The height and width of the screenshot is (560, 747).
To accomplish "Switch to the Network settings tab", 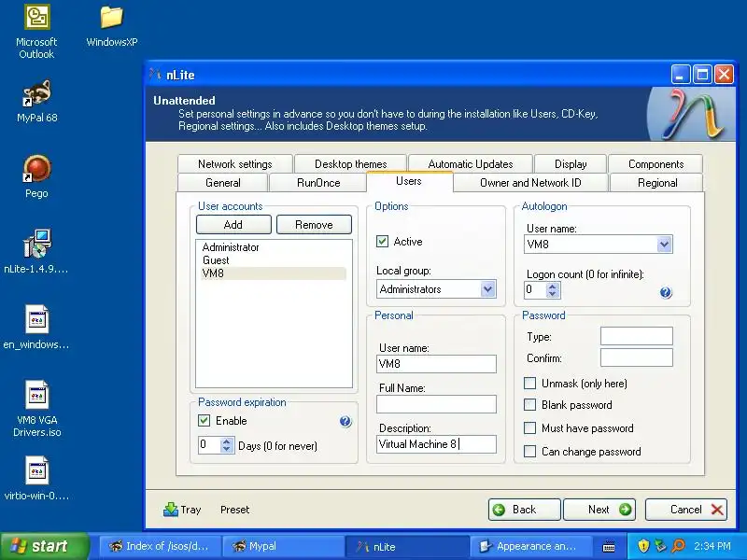I will coord(235,164).
